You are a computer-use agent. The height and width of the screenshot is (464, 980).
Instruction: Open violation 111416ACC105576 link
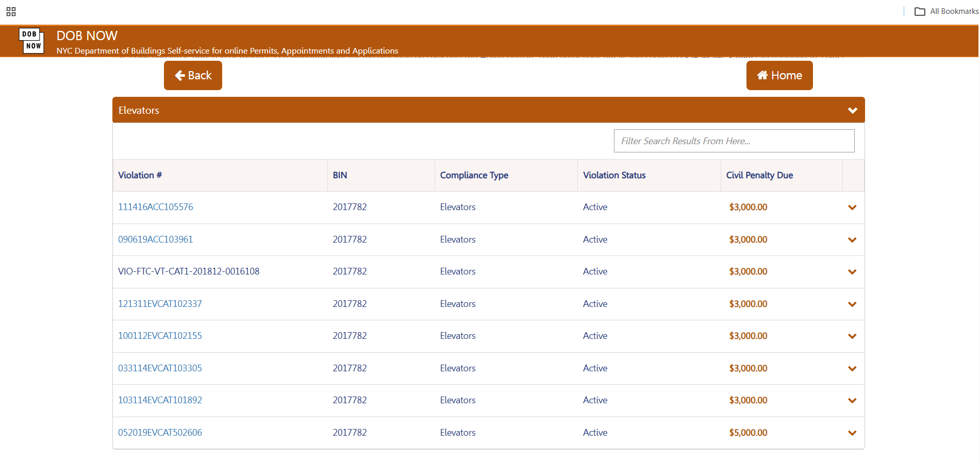pyautogui.click(x=156, y=207)
